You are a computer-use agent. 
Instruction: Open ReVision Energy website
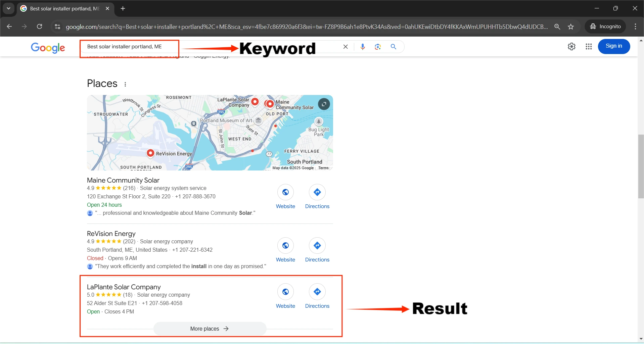coord(285,250)
